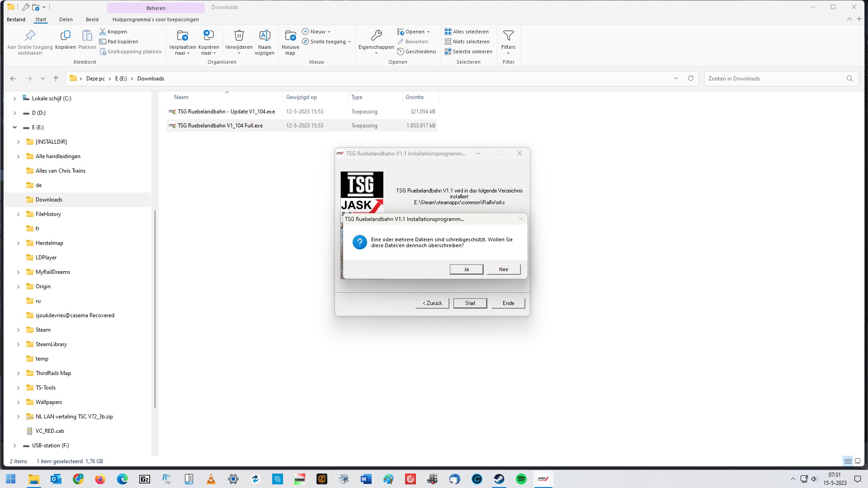
Task: Toggle Niets selecteren in ribbon
Action: coord(467,41)
